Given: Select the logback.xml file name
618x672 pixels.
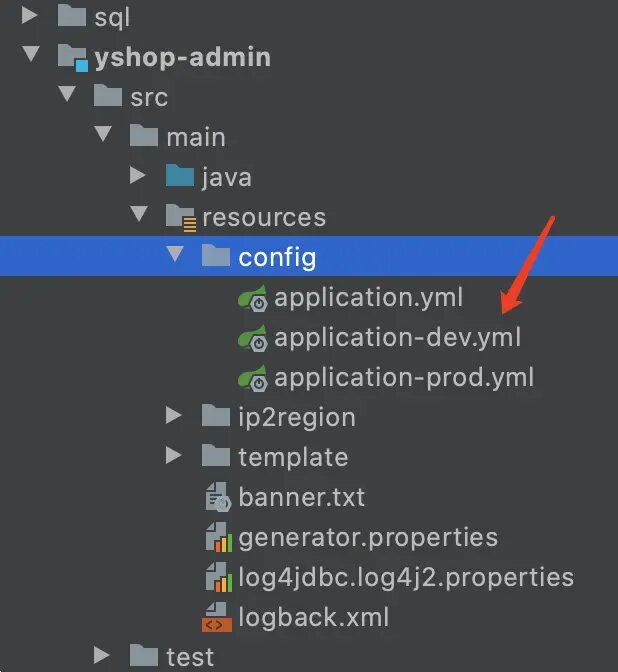Looking at the screenshot, I should pos(314,617).
